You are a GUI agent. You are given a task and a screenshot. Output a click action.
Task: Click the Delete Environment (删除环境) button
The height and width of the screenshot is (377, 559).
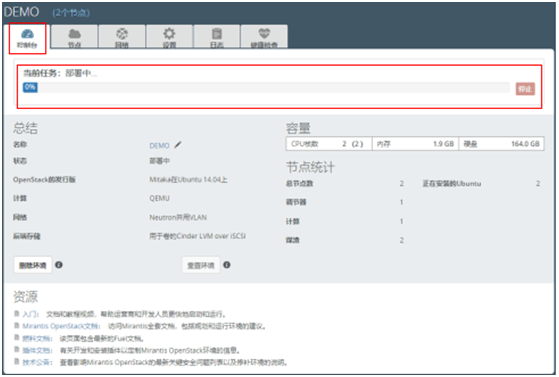32,265
